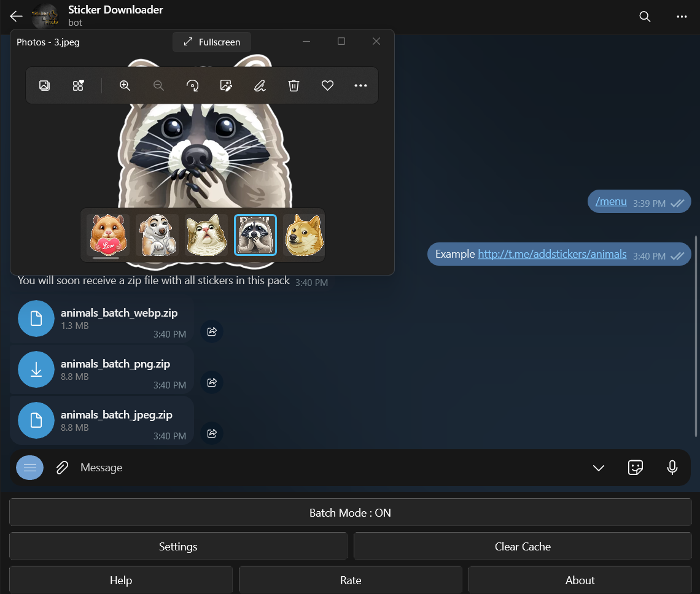Click the animals_batch_jpeg.zip file name
Viewport: 700px width, 594px height.
[117, 415]
